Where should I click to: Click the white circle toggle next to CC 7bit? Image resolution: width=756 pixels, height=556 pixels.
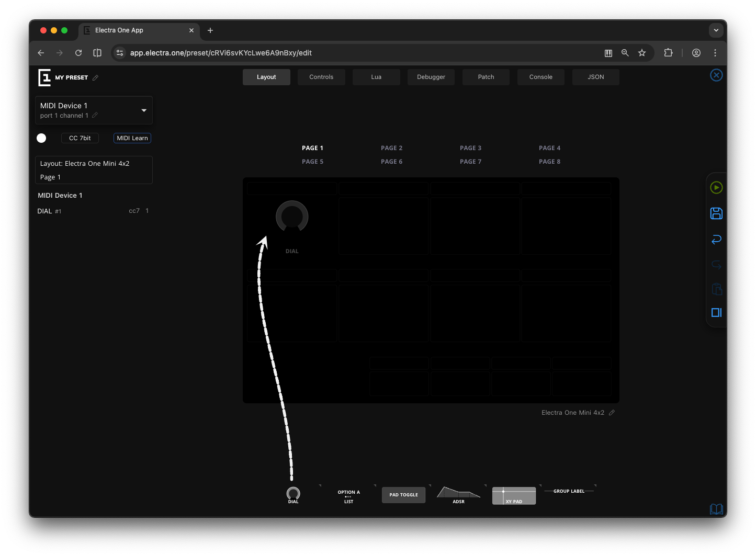[41, 138]
